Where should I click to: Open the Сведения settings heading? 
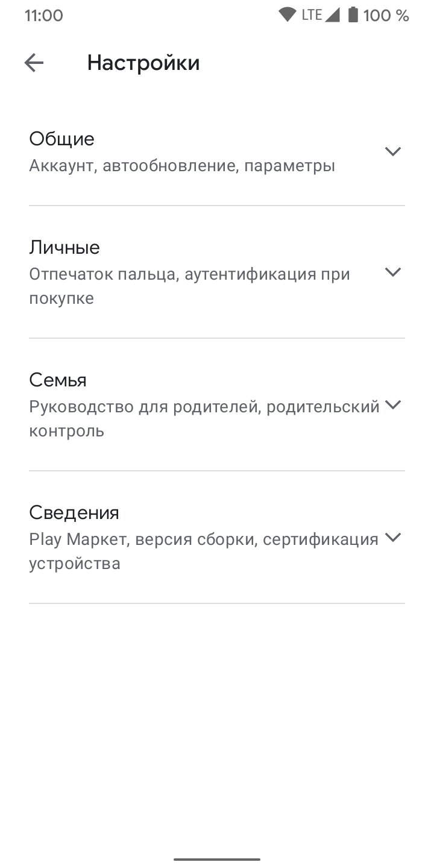pos(74,513)
